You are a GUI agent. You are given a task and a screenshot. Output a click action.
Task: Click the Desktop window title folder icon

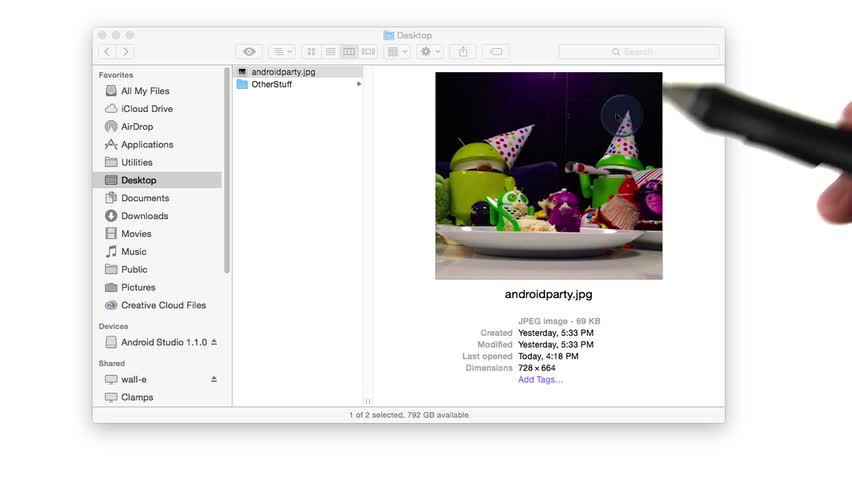coord(389,35)
